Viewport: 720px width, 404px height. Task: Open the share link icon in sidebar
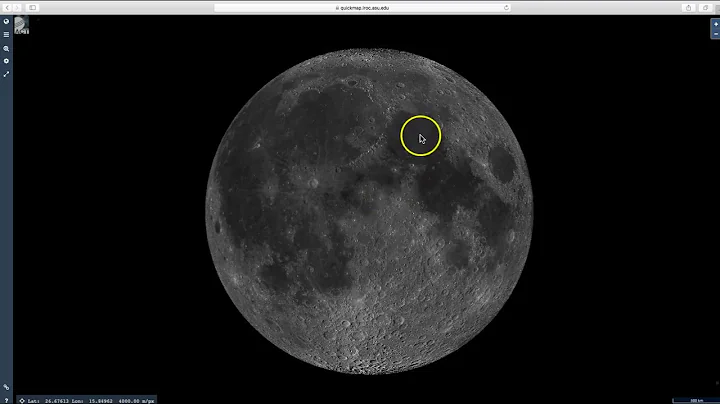coord(6,387)
